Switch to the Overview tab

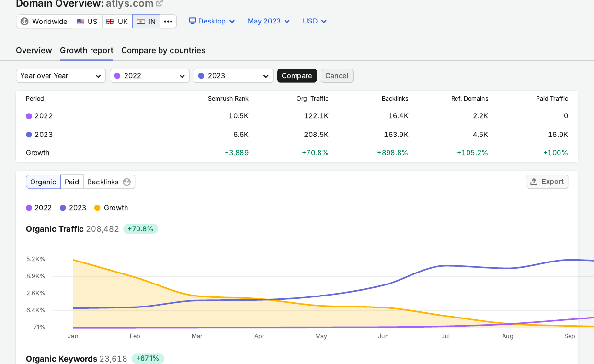(x=34, y=50)
